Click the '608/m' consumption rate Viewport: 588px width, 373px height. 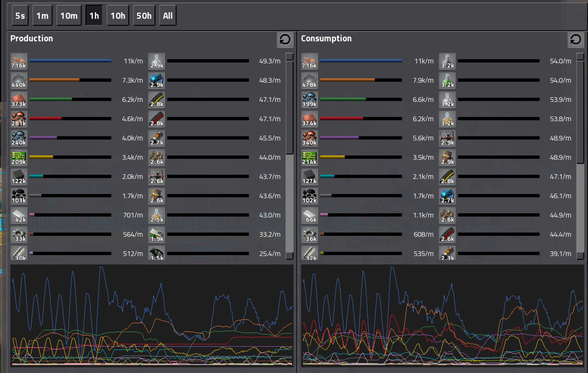pyautogui.click(x=424, y=234)
